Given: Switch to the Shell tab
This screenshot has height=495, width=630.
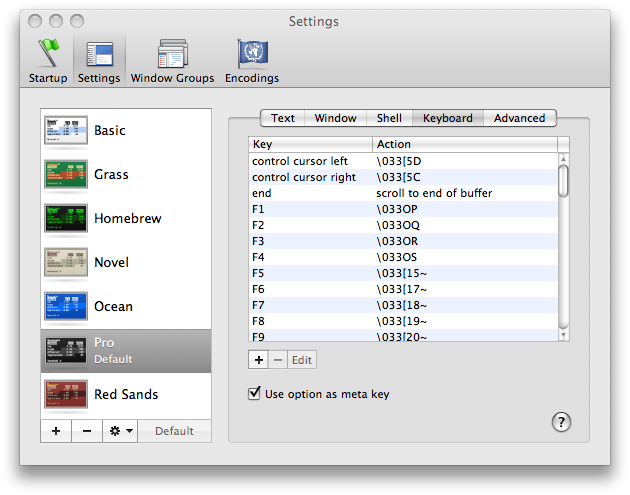Looking at the screenshot, I should click(x=389, y=118).
